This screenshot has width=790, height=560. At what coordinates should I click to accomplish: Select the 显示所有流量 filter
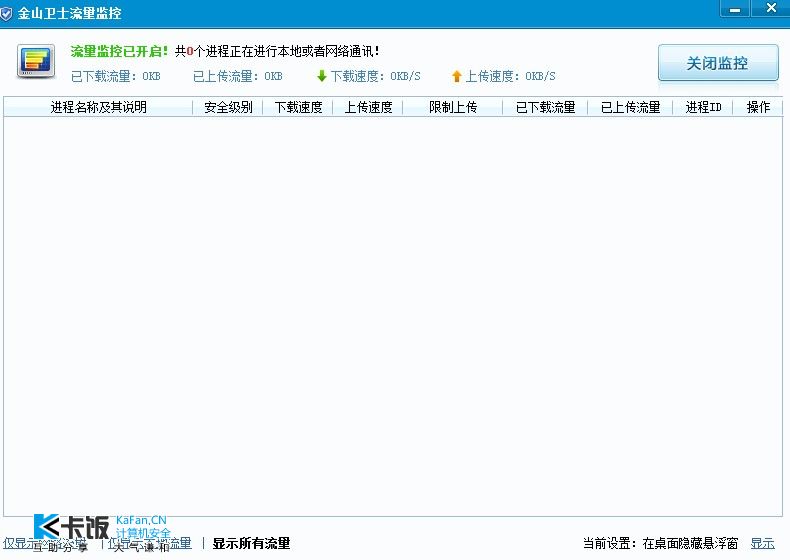tap(251, 543)
